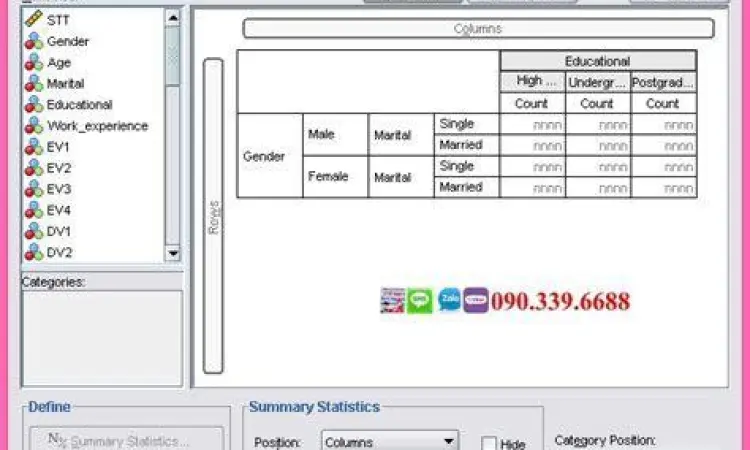Image resolution: width=750 pixels, height=450 pixels.
Task: Select Gender in the variable list
Action: tap(68, 41)
